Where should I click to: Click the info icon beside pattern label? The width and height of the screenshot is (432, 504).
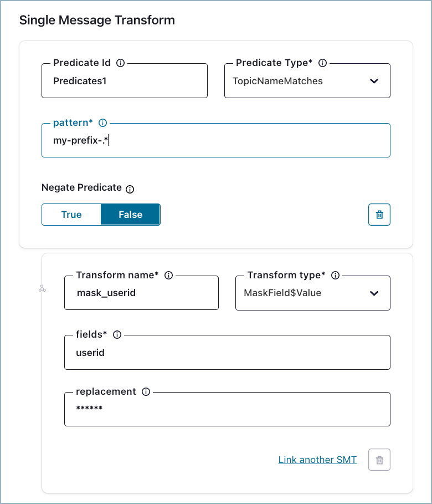102,123
